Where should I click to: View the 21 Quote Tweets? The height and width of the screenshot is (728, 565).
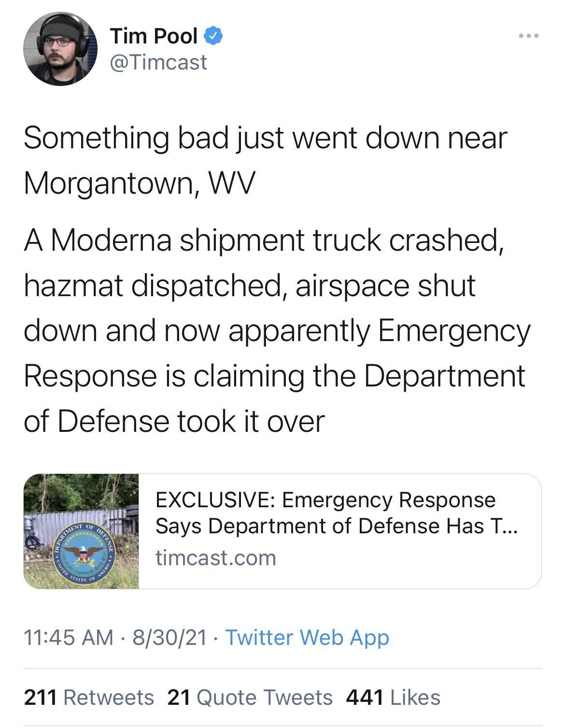[x=250, y=698]
